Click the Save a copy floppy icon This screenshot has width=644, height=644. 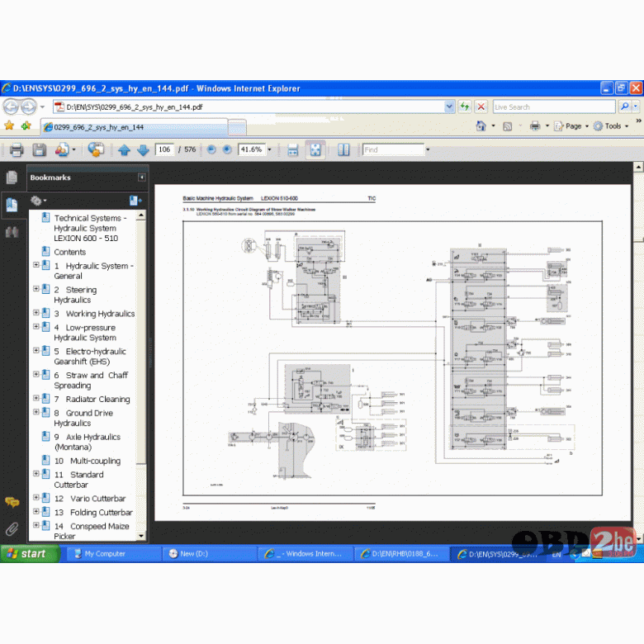39,149
